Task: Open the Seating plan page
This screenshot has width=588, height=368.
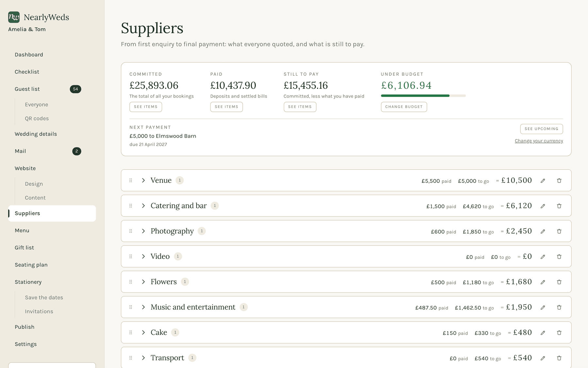Action: pos(31,265)
